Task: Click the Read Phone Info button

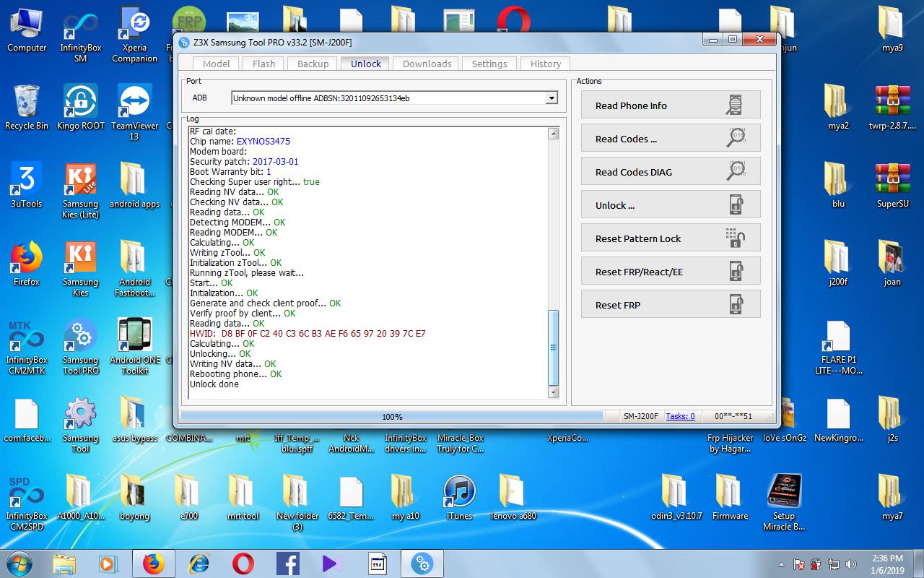Action: (671, 105)
